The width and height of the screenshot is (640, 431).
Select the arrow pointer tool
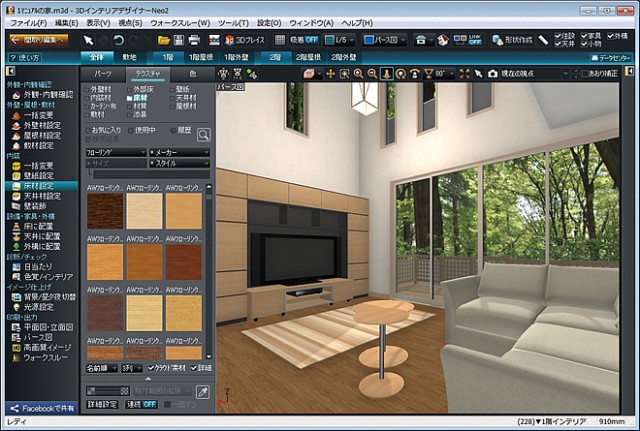(x=88, y=40)
